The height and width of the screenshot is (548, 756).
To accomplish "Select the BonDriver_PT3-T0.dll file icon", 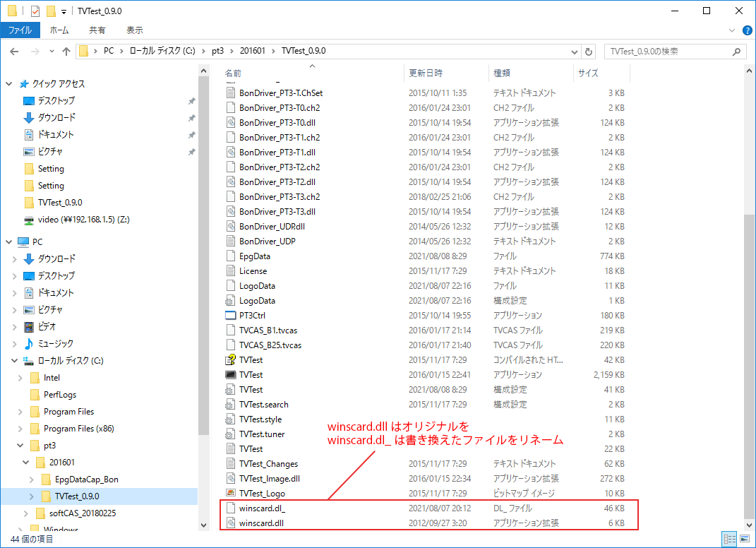I will tap(230, 123).
